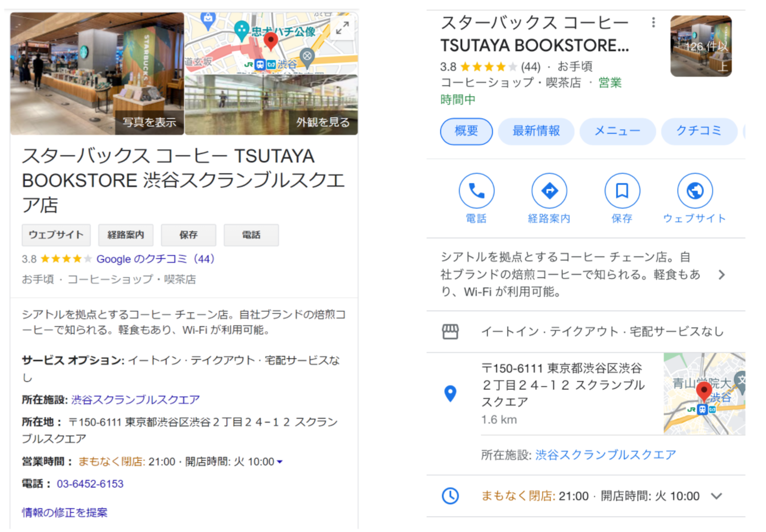The image size is (766, 532).
Task: Click the 営業時間中 status text
Action: click(531, 91)
